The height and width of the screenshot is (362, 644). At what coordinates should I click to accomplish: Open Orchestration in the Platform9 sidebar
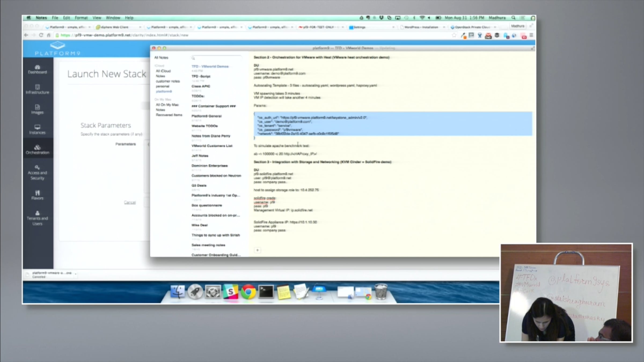[x=37, y=150]
